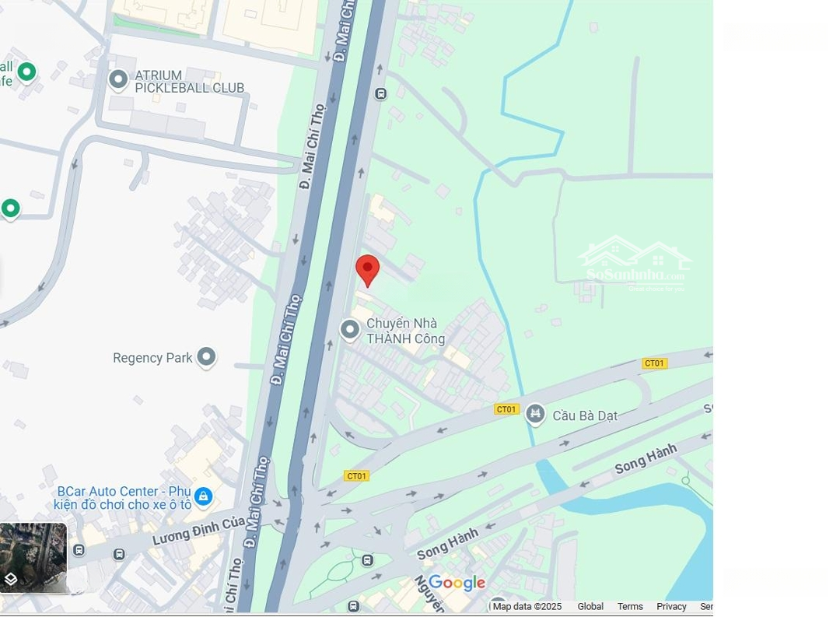Click the Lương Định Của street label
The width and height of the screenshot is (840, 617).
click(199, 531)
